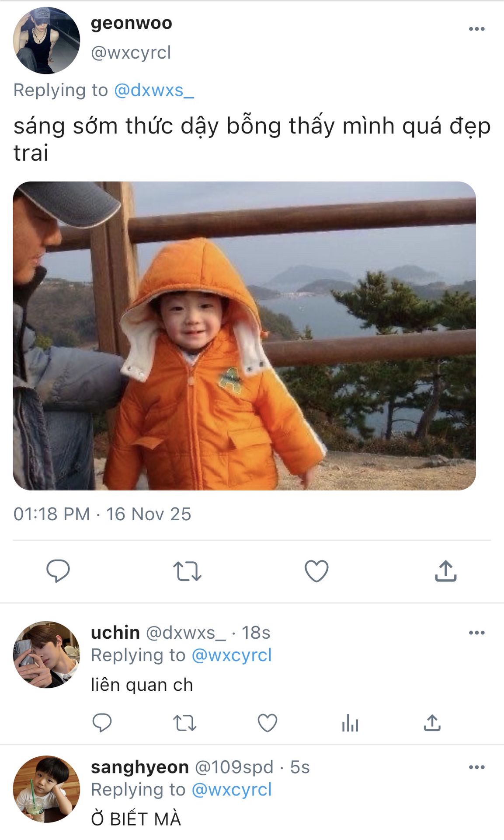Open more options for geonwoo's tweet
Viewport: 504px width, 840px height.
(x=476, y=29)
